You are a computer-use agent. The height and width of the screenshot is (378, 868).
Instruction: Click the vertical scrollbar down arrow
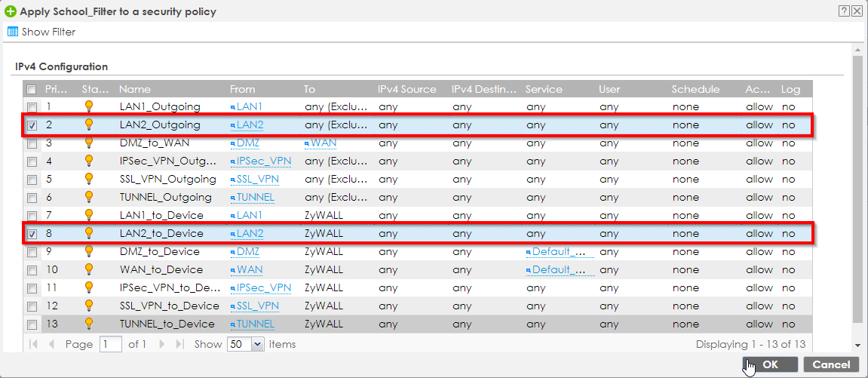pos(857,346)
